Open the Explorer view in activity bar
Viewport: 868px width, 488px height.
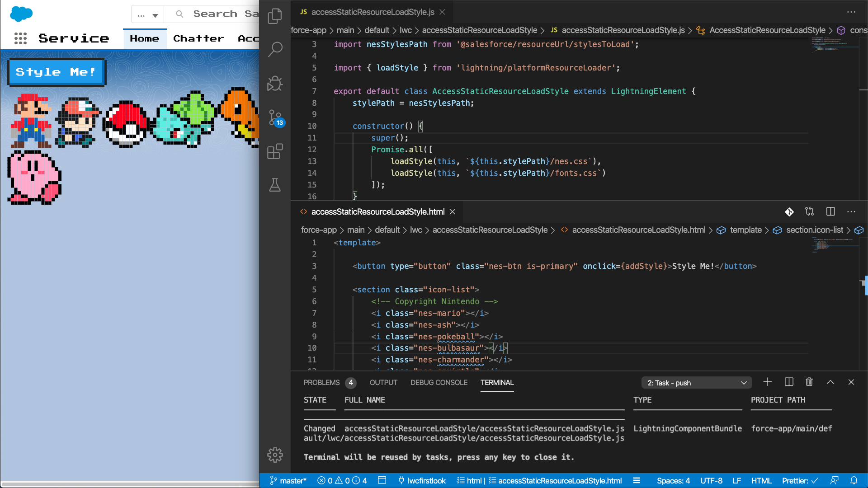tap(275, 16)
